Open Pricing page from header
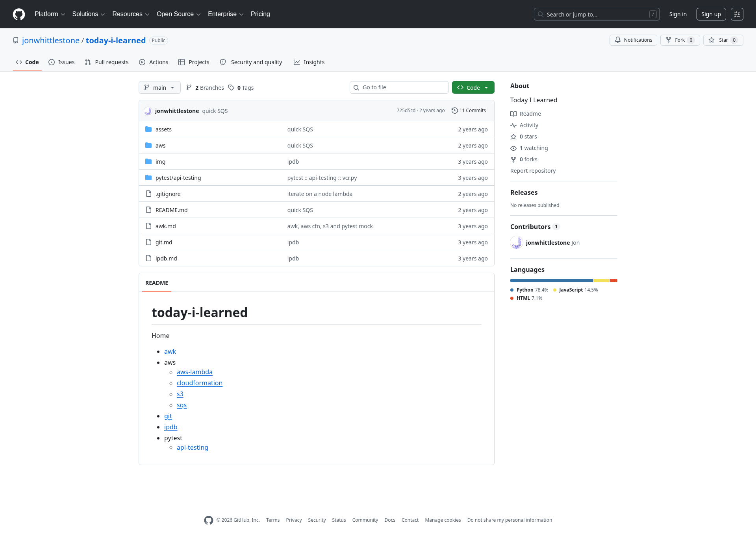 coord(260,14)
